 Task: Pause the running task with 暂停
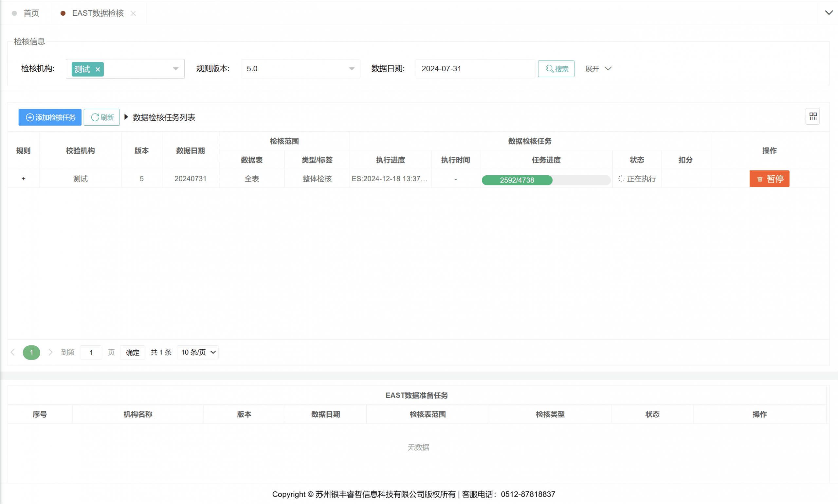(x=769, y=179)
